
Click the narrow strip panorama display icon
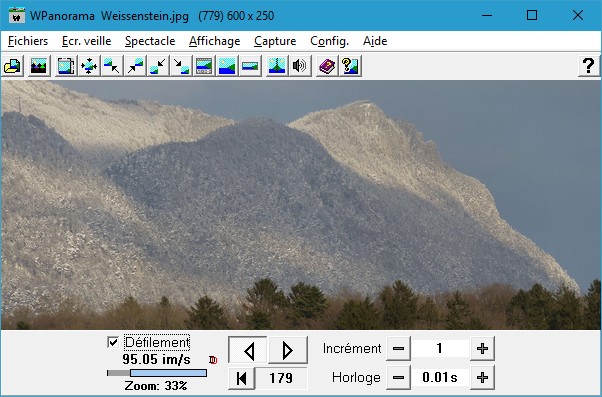250,66
